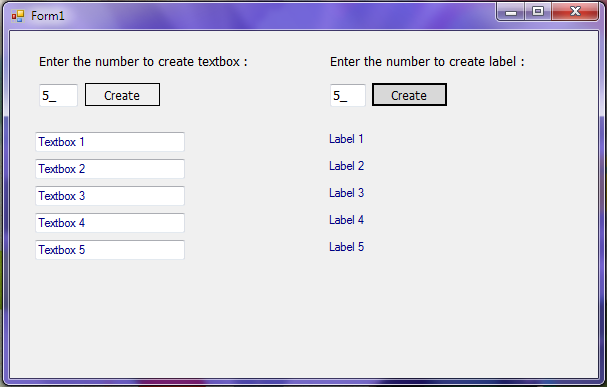Focus the label count input field
Image resolution: width=607 pixels, height=387 pixels.
tap(348, 95)
